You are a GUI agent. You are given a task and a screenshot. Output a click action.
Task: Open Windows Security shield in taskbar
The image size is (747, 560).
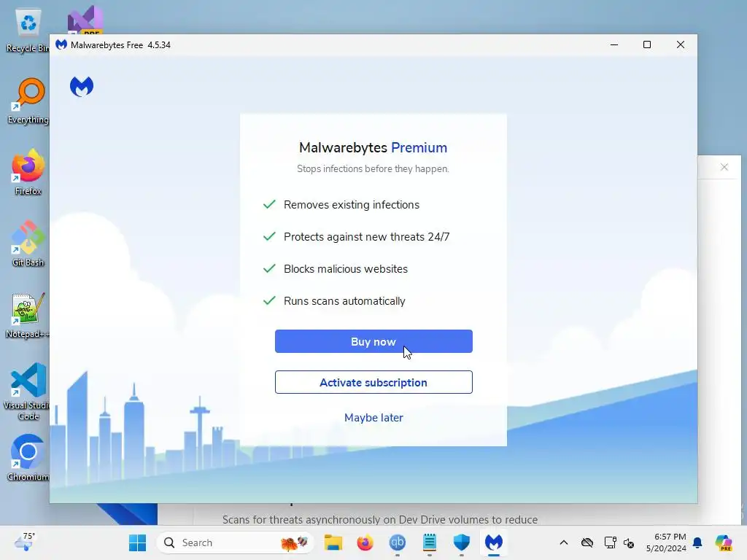pyautogui.click(x=461, y=542)
